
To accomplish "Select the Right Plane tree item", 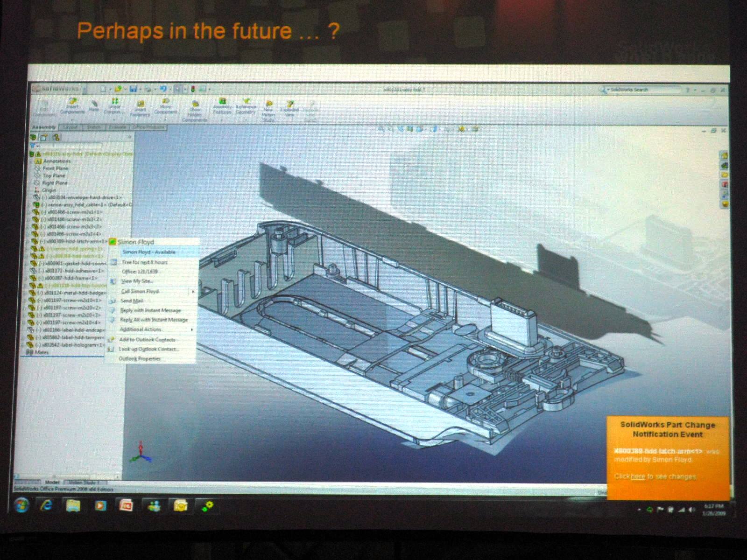I will coord(55,183).
